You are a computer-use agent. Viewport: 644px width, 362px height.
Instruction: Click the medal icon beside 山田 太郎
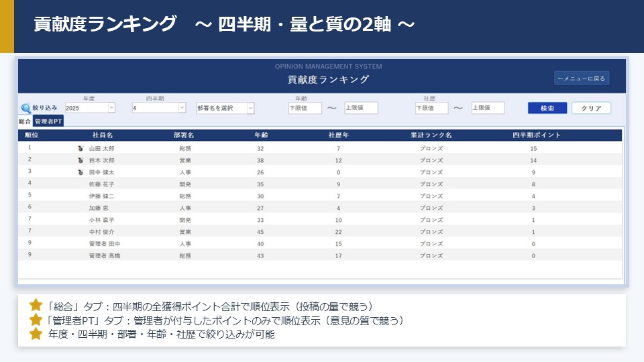click(80, 148)
